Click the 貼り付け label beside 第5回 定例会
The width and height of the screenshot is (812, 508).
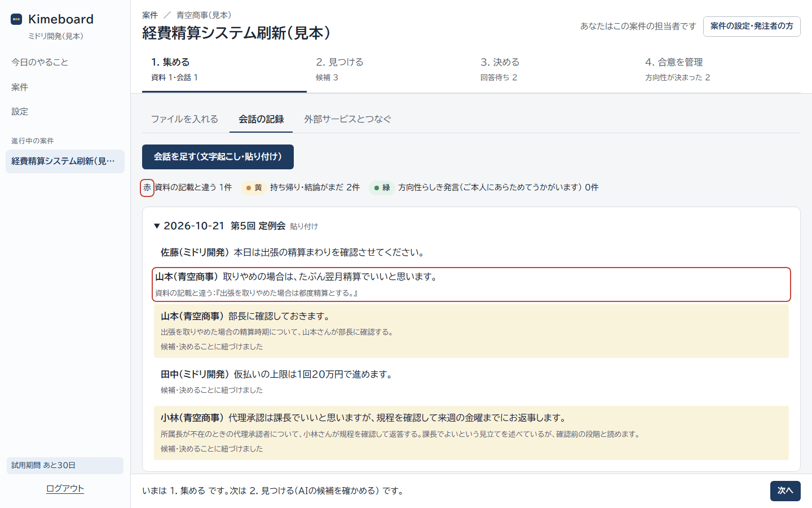coord(304,226)
